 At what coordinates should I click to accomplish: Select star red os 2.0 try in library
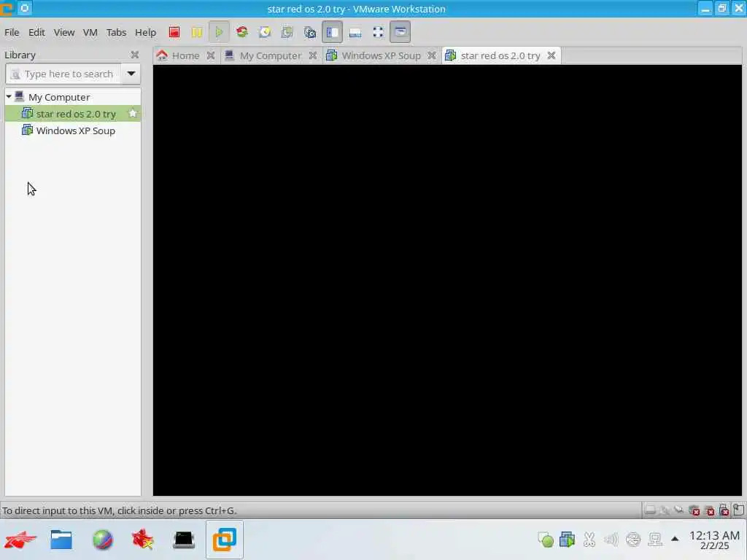coord(72,114)
